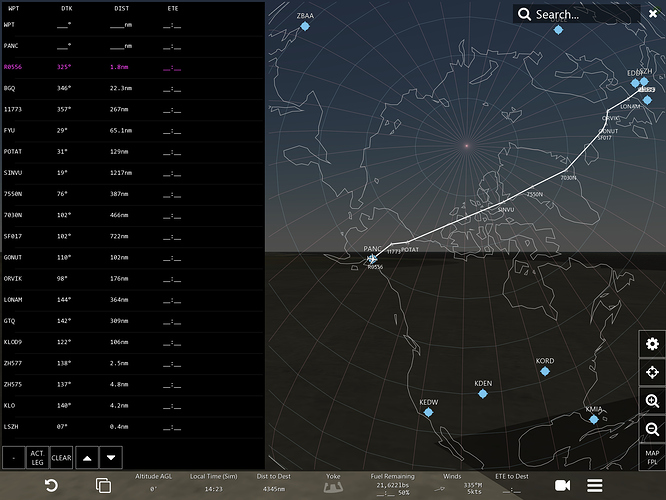Click the search magnifier icon

[524, 14]
